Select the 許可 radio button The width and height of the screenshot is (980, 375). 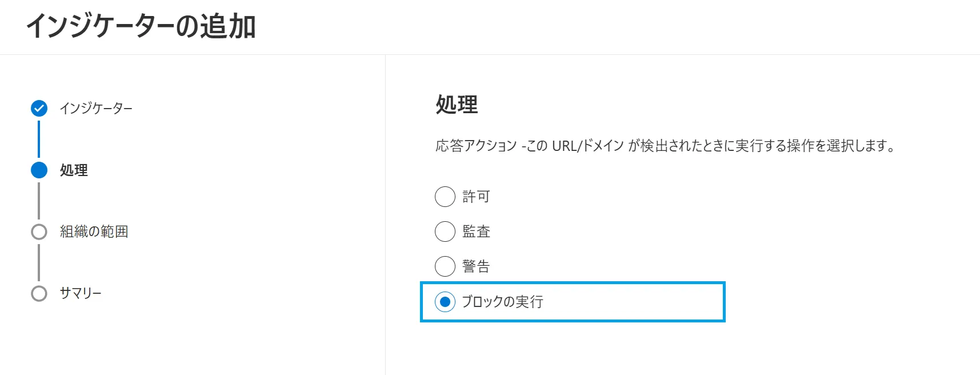tap(445, 197)
